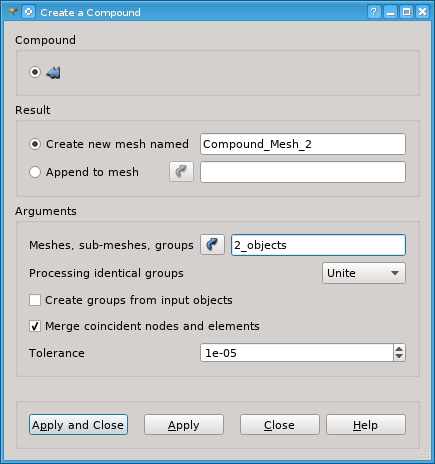Click the selection arrow for meshes, sub-meshes, groups
Image resolution: width=435 pixels, height=464 pixels.
tap(212, 245)
